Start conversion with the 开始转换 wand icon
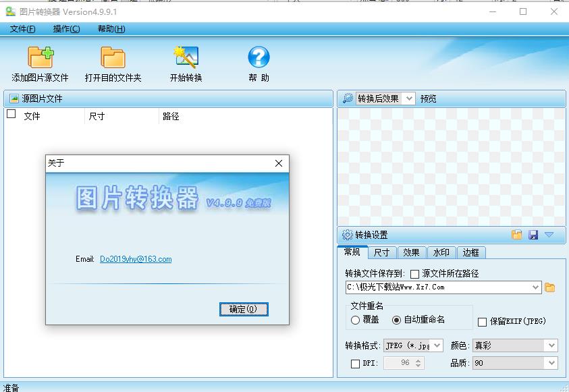569x392 pixels. (x=185, y=59)
